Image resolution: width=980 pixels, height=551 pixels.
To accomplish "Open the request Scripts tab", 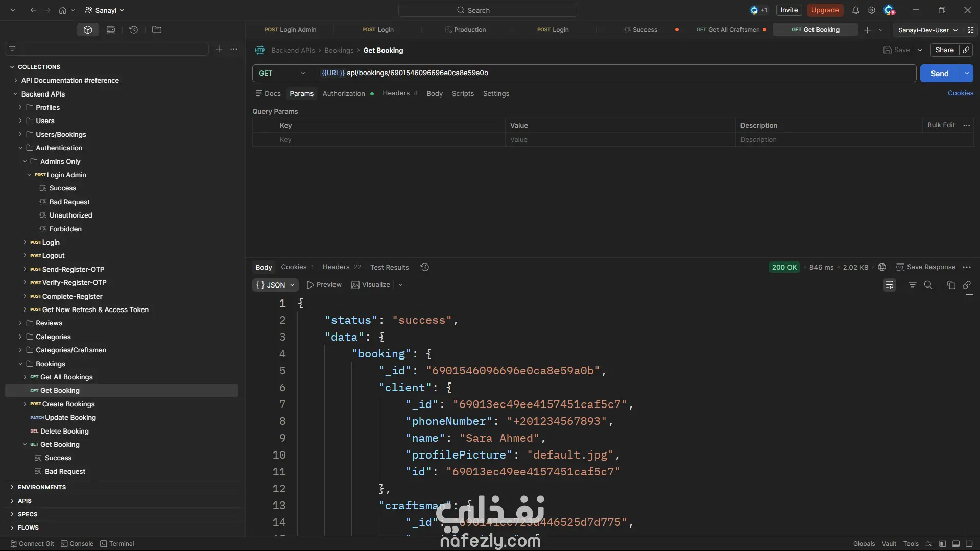I will 463,93.
